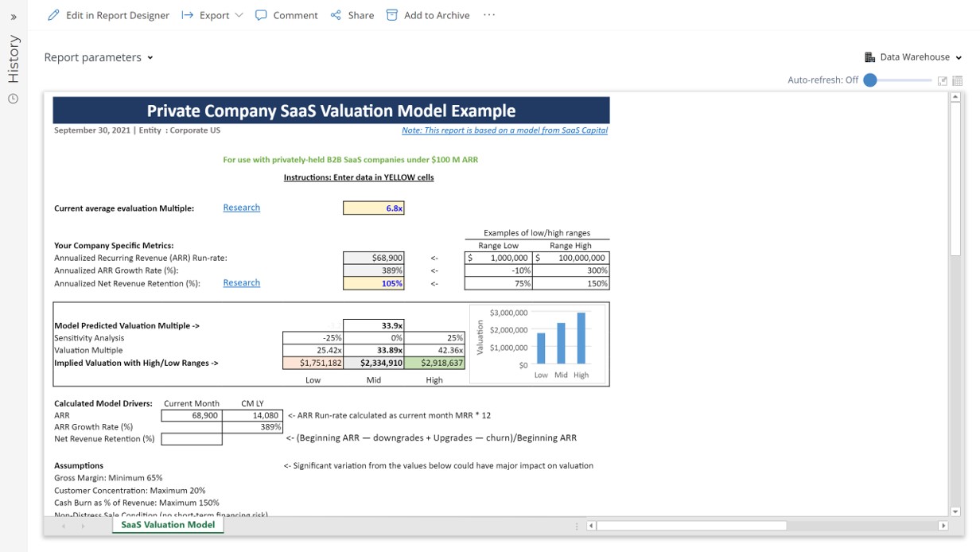Click the Comment speech bubble icon
The width and height of the screenshot is (980, 552).
(x=261, y=15)
